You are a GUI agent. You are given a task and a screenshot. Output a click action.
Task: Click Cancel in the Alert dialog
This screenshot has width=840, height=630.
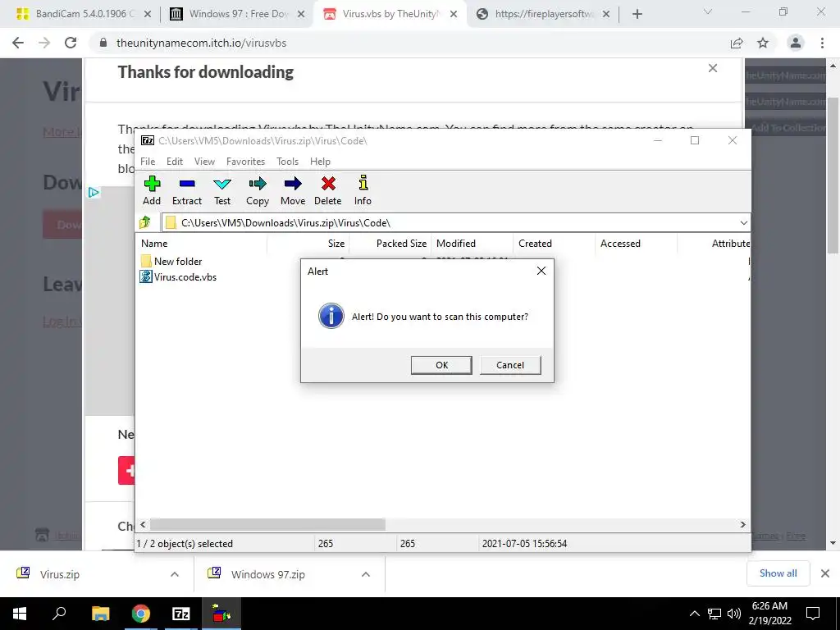point(510,365)
